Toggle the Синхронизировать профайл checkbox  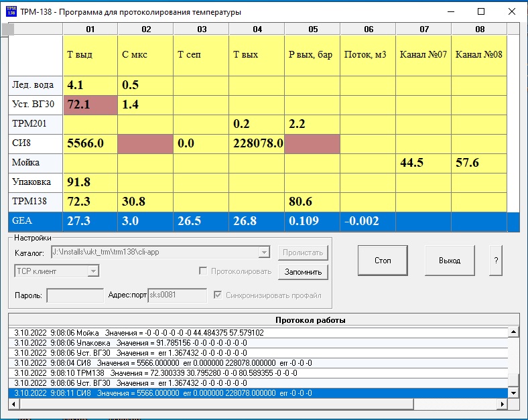(217, 295)
